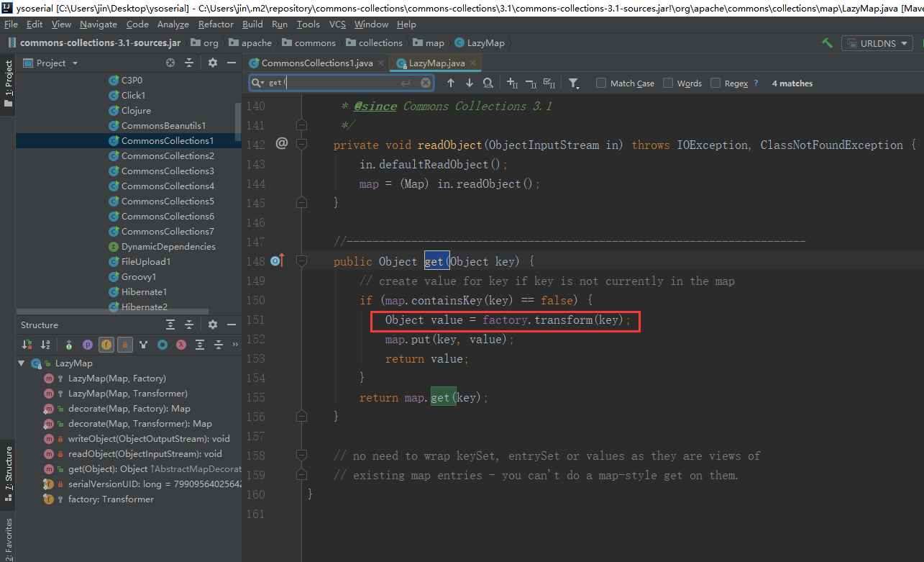The height and width of the screenshot is (562, 924).
Task: Collapse the LazyMap class node in Structure
Action: point(22,363)
